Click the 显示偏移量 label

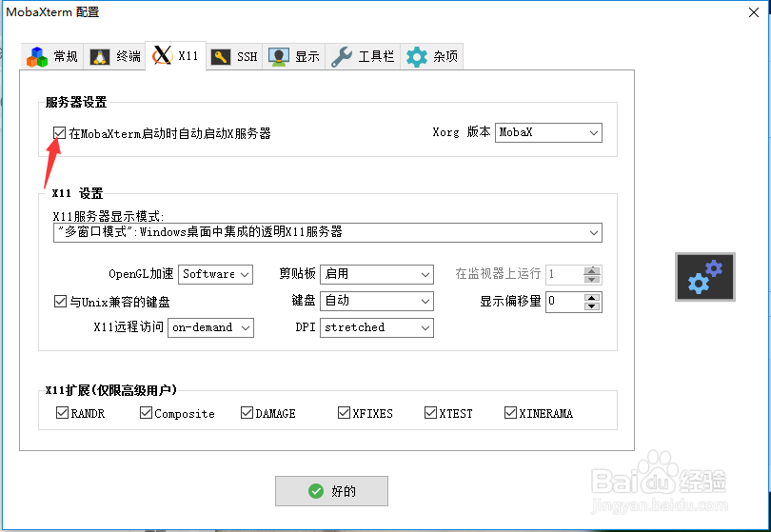pos(510,301)
